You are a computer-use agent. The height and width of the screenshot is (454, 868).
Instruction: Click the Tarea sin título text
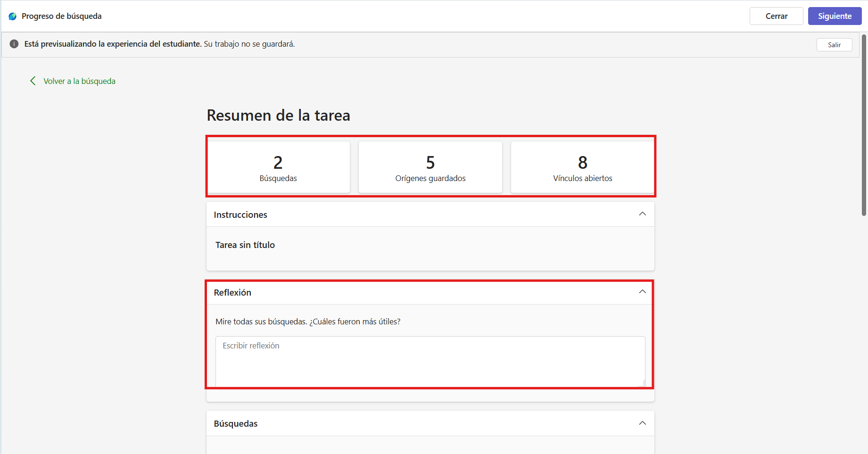click(245, 245)
